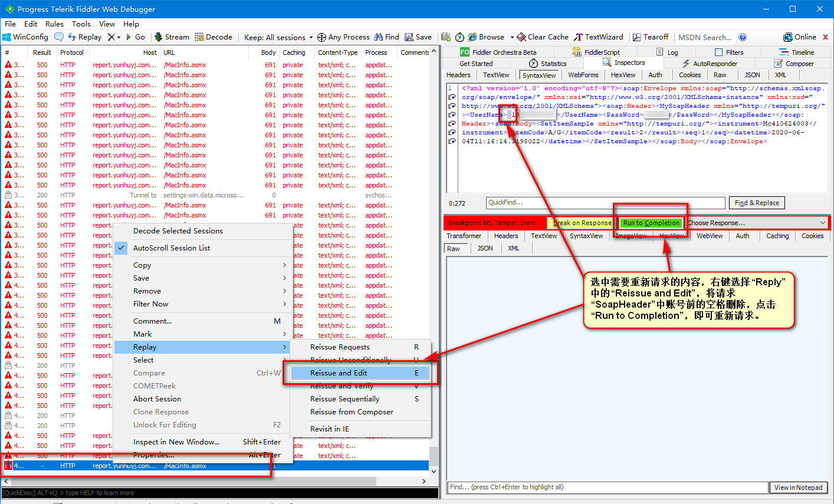Select the request HexView tab
The width and height of the screenshot is (834, 504).
(x=623, y=75)
